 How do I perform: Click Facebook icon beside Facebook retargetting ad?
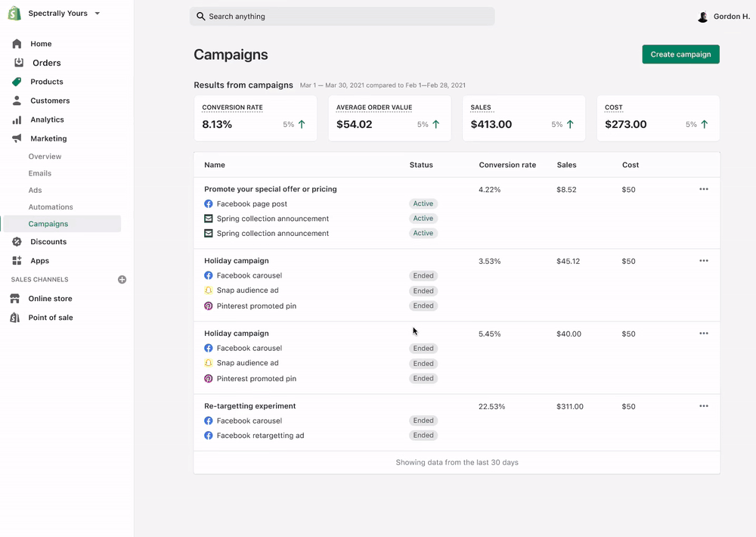pos(209,435)
